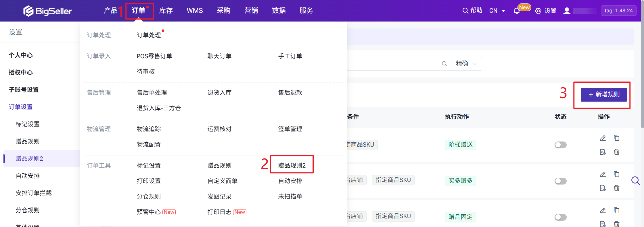This screenshot has height=227, width=644.
Task: Click the user avatar icon
Action: pyautogui.click(x=567, y=11)
